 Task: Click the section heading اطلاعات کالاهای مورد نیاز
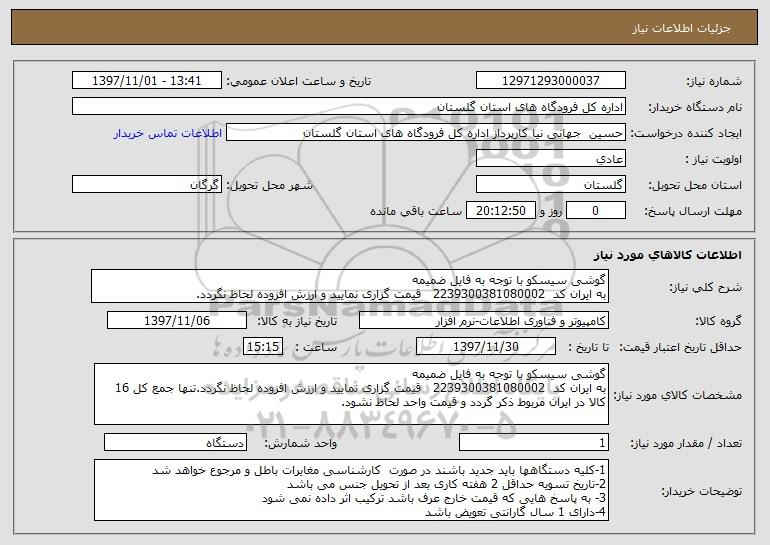pos(667,255)
